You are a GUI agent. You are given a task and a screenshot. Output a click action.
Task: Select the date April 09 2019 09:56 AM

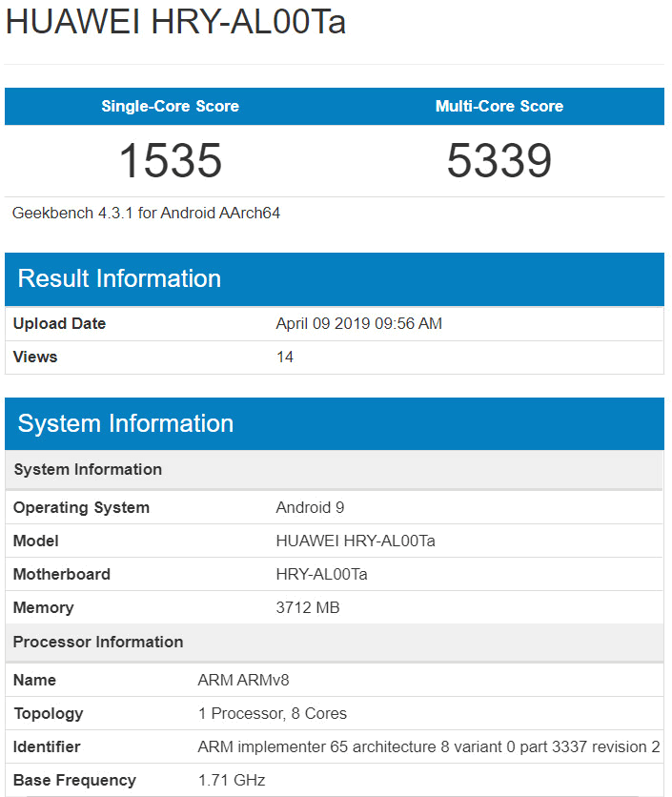pyautogui.click(x=358, y=324)
